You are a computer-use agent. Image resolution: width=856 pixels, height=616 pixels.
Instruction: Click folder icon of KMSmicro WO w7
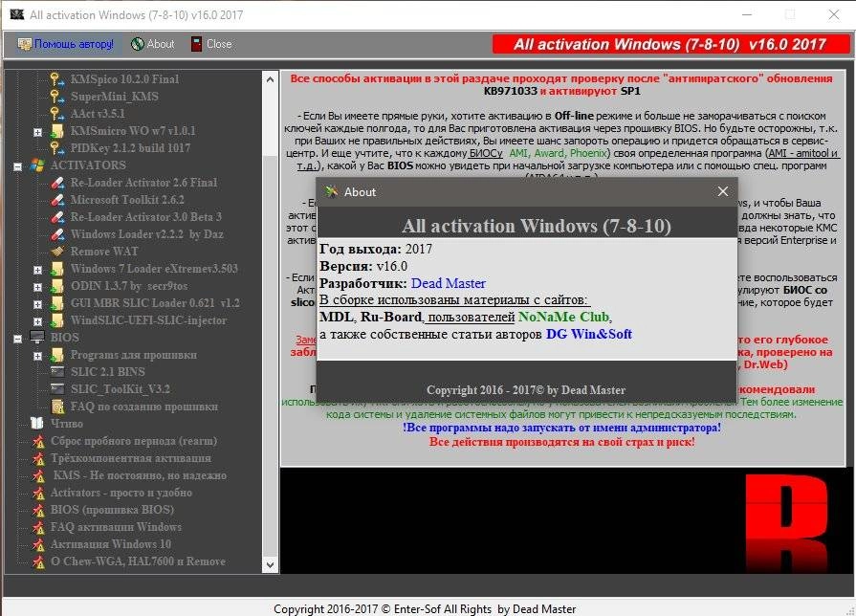(x=56, y=131)
